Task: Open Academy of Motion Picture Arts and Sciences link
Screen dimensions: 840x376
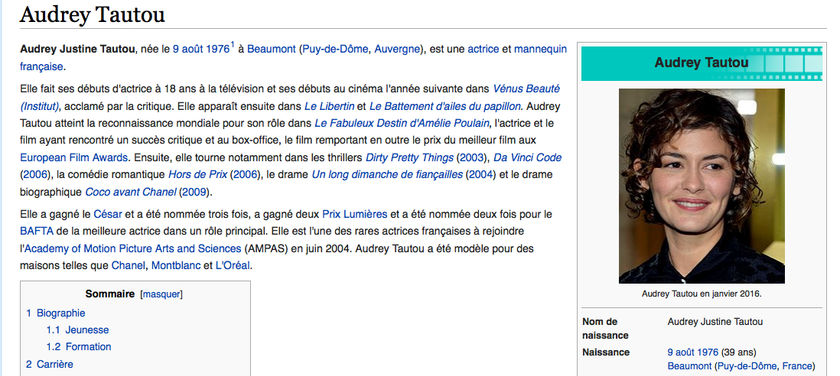Action: coord(133,249)
